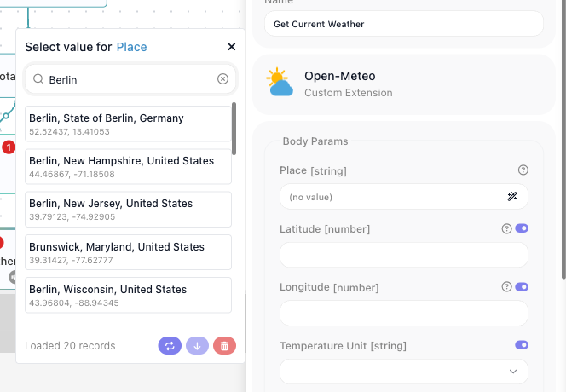This screenshot has width=566, height=392.
Task: Click the refresh records purple button
Action: (x=170, y=346)
